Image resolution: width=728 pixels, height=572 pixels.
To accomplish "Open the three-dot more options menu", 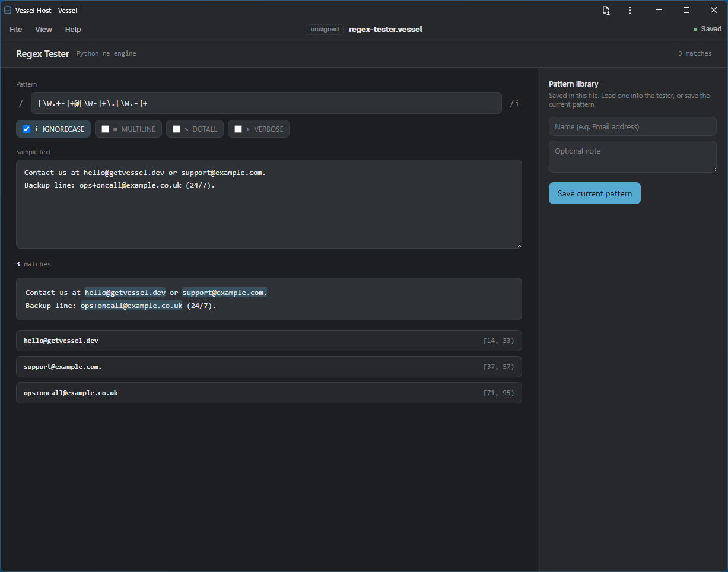I will click(x=630, y=10).
